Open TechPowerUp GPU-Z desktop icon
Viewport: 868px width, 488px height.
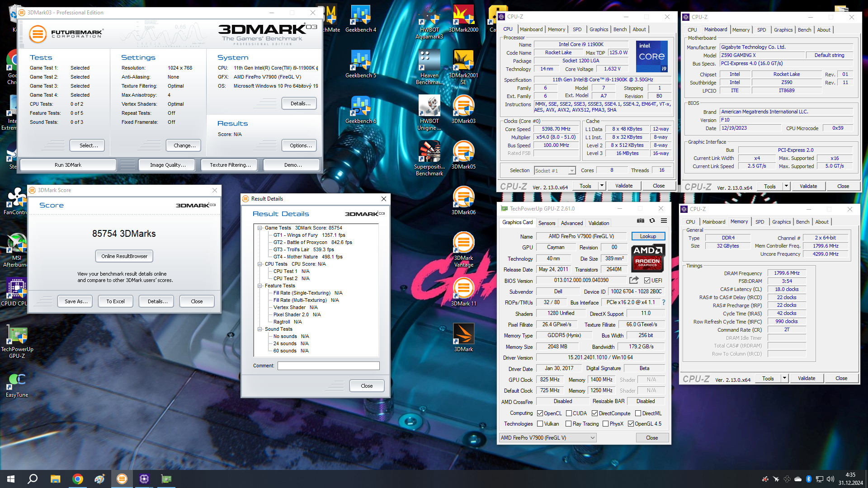[17, 342]
